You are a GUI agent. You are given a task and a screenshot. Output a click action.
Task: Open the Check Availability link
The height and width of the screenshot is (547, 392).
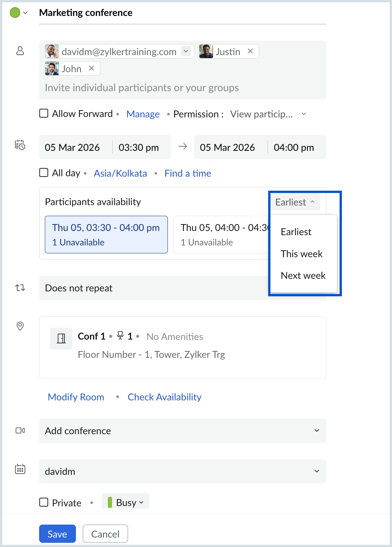(164, 397)
